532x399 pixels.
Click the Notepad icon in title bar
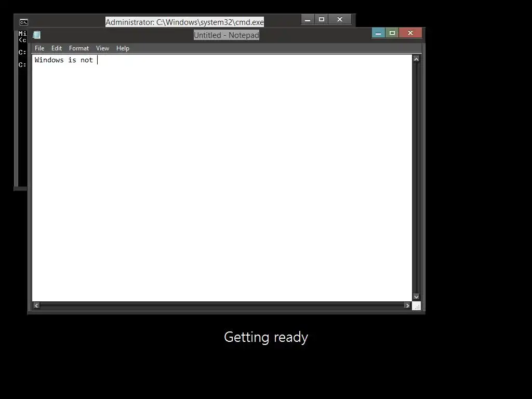pos(37,35)
